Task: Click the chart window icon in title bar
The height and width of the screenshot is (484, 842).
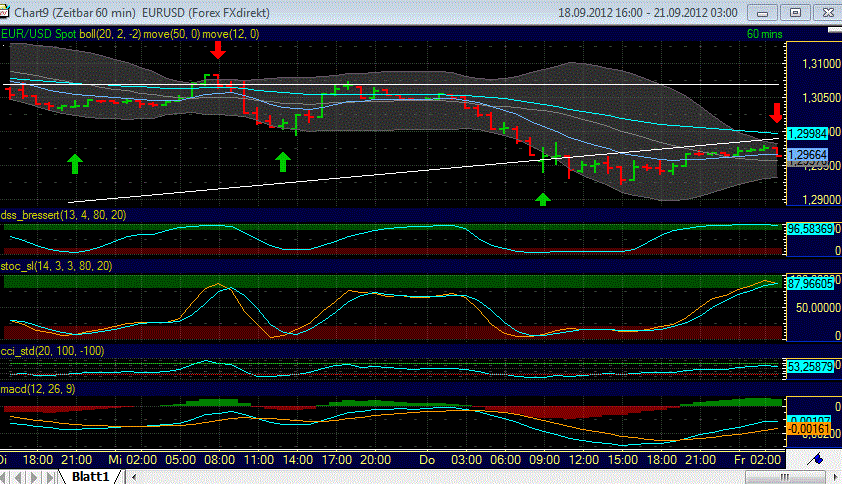Action: tap(5, 12)
